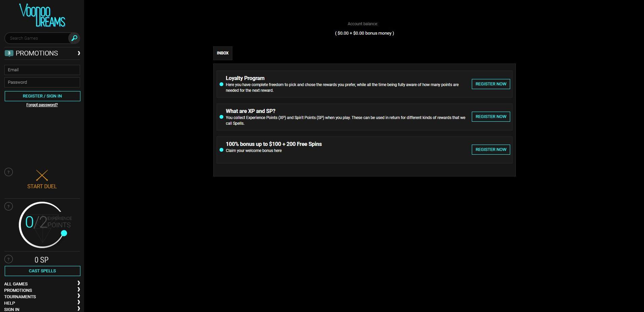
Task: Click the experience points progress circle
Action: pyautogui.click(x=42, y=225)
